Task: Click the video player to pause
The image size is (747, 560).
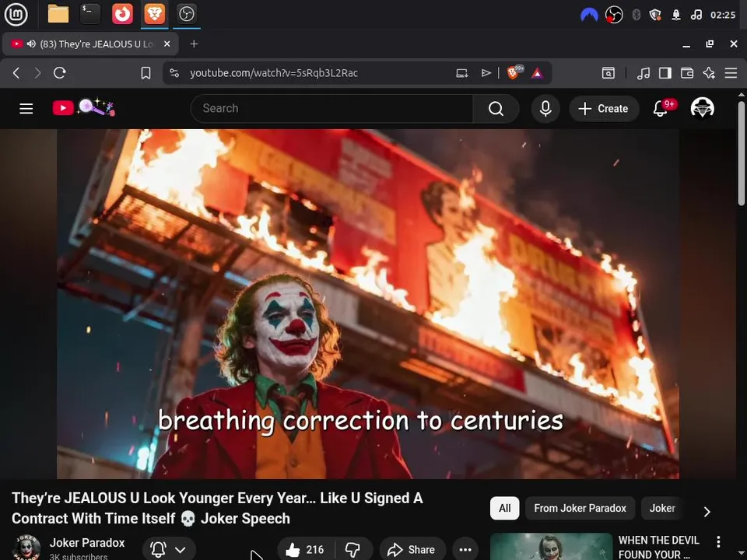Action: (x=368, y=304)
